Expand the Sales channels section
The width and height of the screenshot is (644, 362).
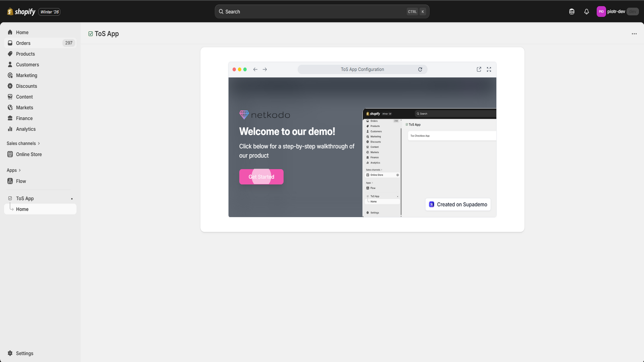point(23,144)
